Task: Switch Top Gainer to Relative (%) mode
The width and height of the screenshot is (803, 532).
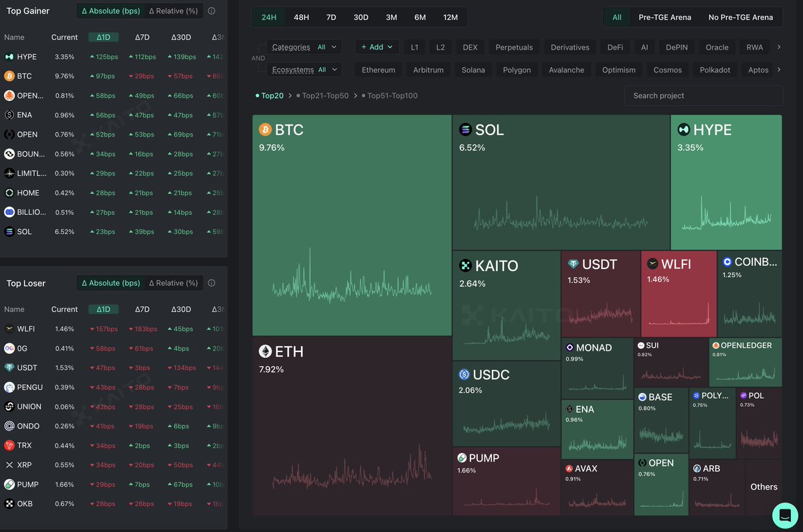Action: pyautogui.click(x=173, y=11)
